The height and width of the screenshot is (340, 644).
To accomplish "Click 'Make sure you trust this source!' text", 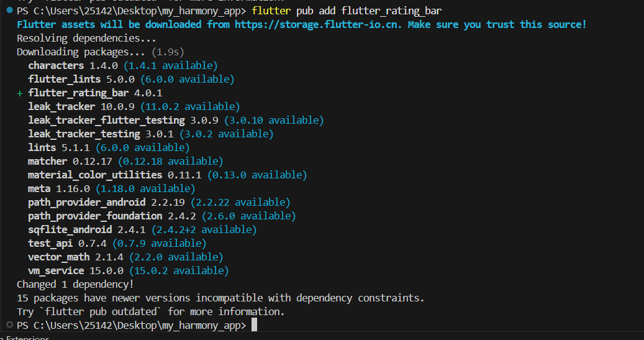I will [497, 25].
